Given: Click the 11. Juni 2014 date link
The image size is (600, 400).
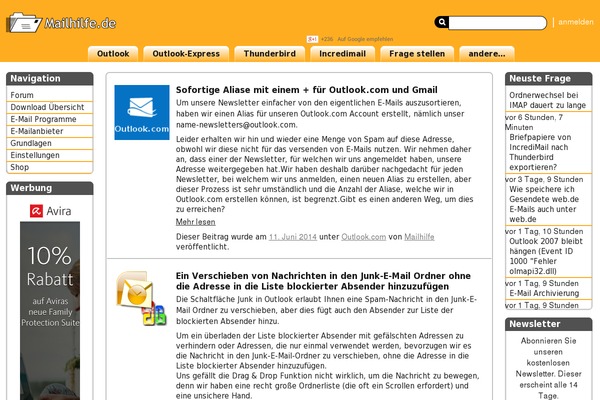Looking at the screenshot, I should (x=293, y=237).
